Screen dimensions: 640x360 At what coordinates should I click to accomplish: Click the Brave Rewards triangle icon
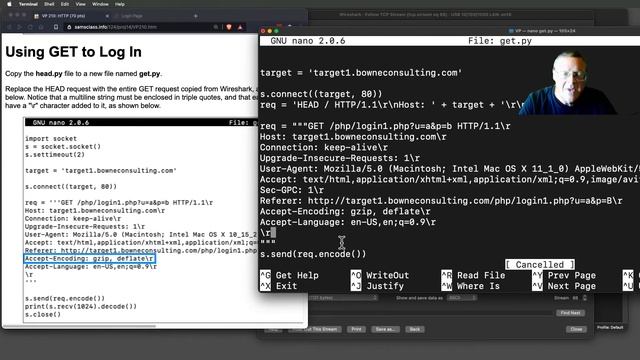(240, 27)
